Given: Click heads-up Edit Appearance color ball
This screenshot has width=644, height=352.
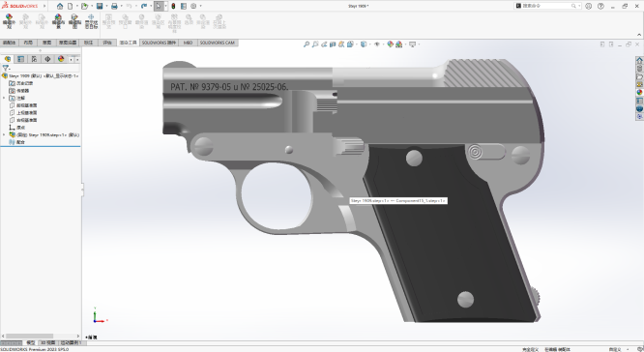Looking at the screenshot, I should 391,44.
